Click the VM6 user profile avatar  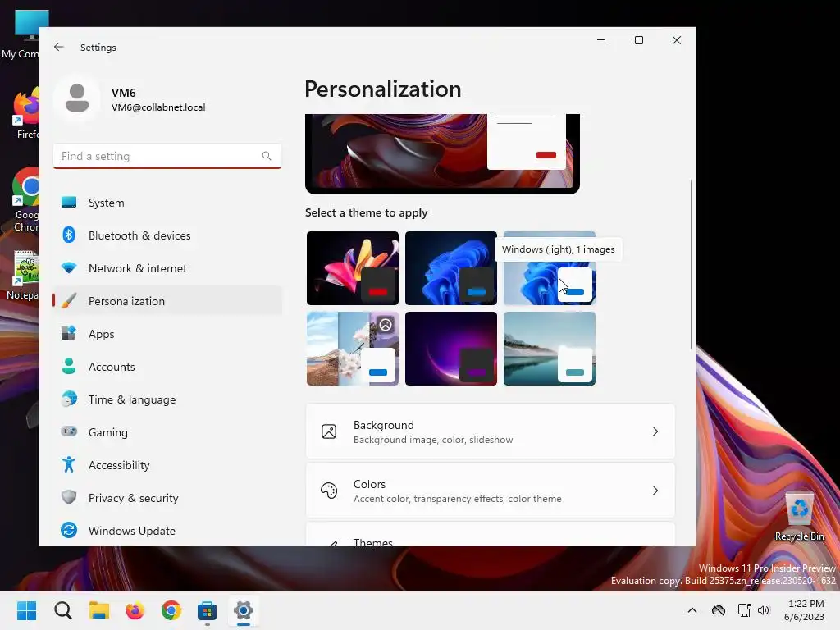pyautogui.click(x=77, y=98)
